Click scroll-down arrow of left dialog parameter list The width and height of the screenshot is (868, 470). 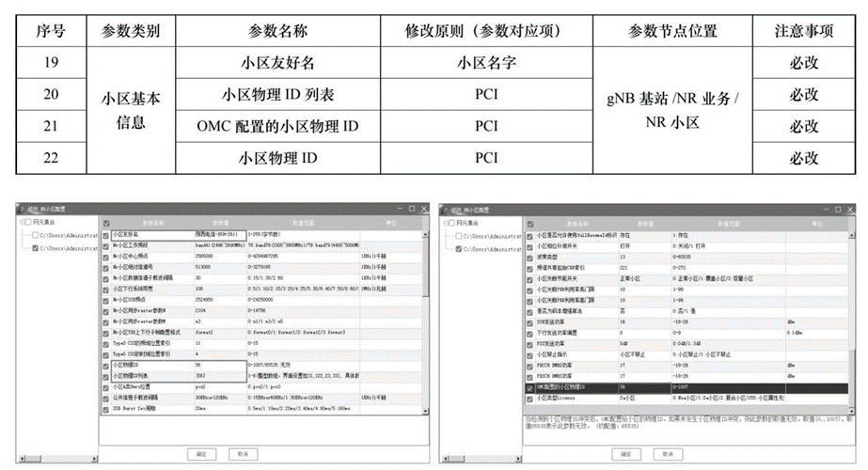pyautogui.click(x=425, y=412)
